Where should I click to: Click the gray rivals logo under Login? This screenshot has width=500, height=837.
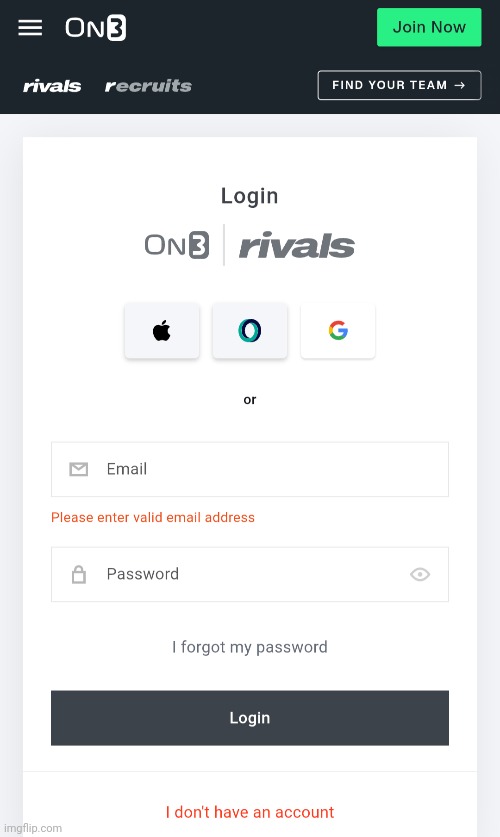(x=297, y=246)
